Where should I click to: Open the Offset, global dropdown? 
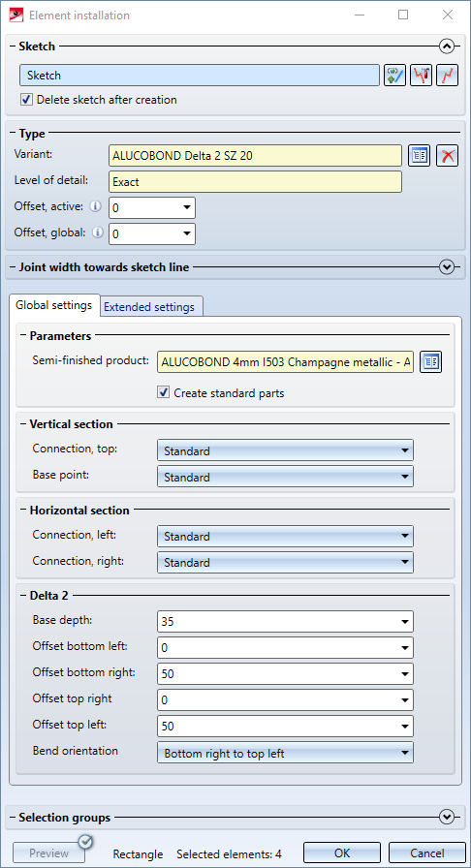[x=187, y=234]
